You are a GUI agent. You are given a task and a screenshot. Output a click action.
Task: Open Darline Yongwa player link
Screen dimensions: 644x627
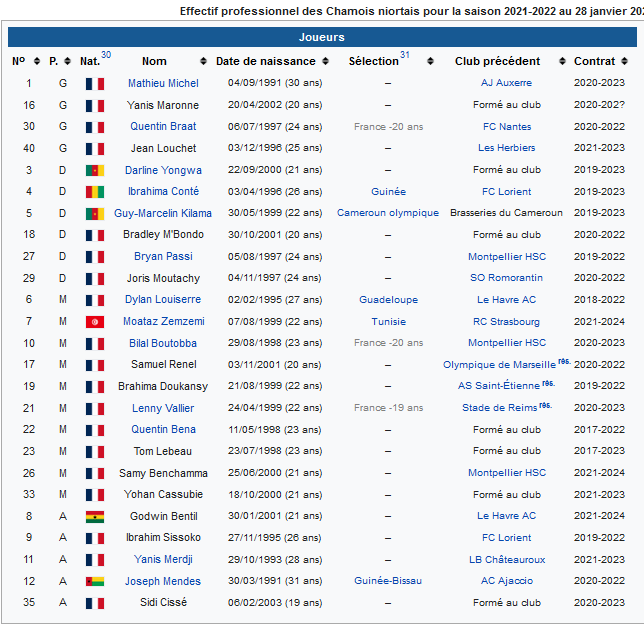point(163,170)
